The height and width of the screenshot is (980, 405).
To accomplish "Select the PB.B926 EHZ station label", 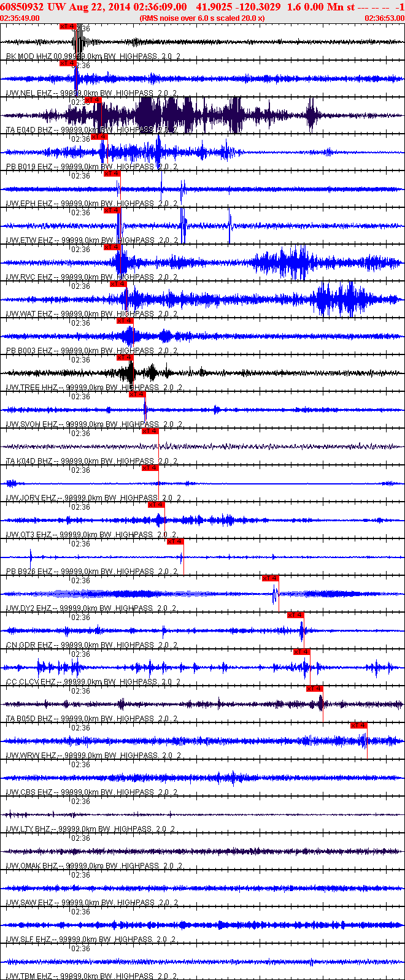I will [x=91, y=572].
